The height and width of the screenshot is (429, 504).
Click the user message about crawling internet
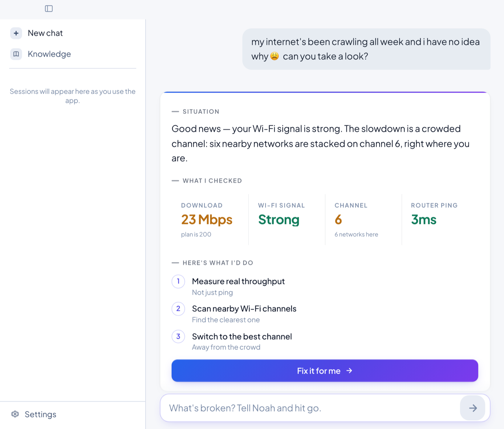click(366, 49)
